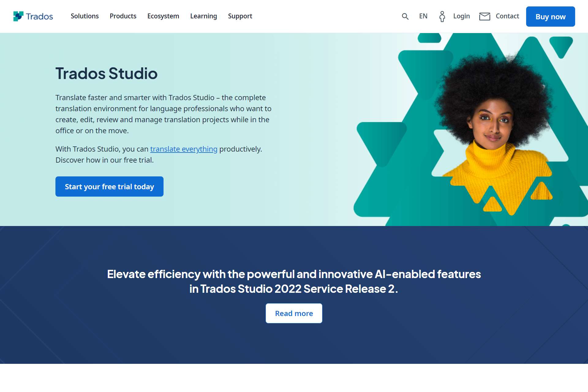Open the EN language selector
This screenshot has height=392, width=588.
[423, 16]
